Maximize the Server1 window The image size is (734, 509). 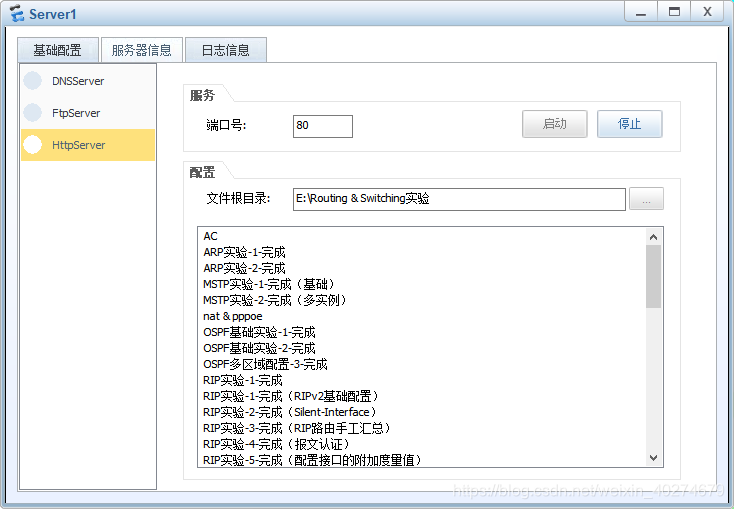click(674, 12)
